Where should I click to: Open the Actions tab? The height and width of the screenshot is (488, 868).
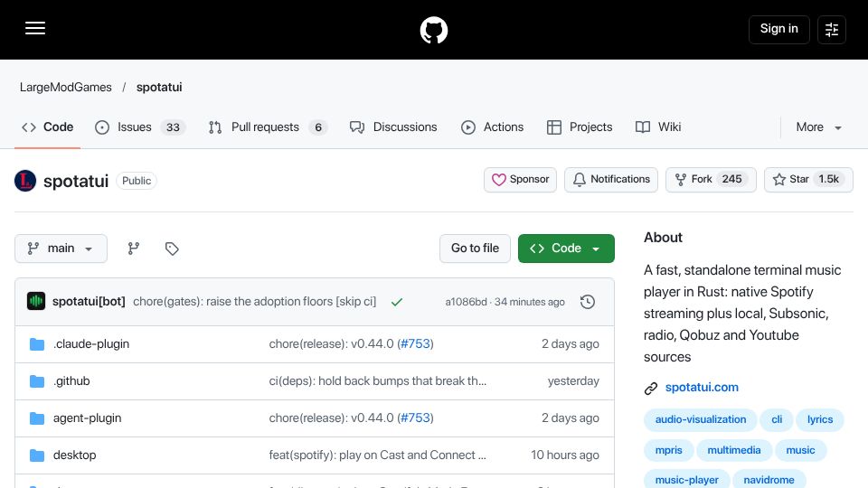click(x=492, y=127)
